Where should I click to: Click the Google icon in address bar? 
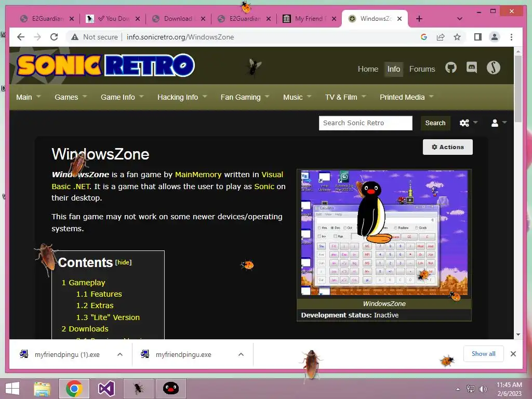tap(424, 37)
